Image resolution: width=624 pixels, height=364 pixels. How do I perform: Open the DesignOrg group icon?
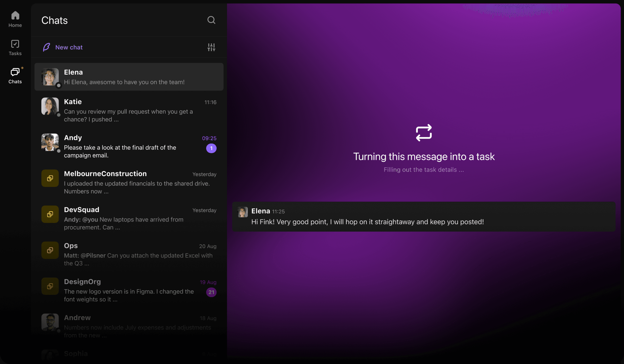(50, 286)
